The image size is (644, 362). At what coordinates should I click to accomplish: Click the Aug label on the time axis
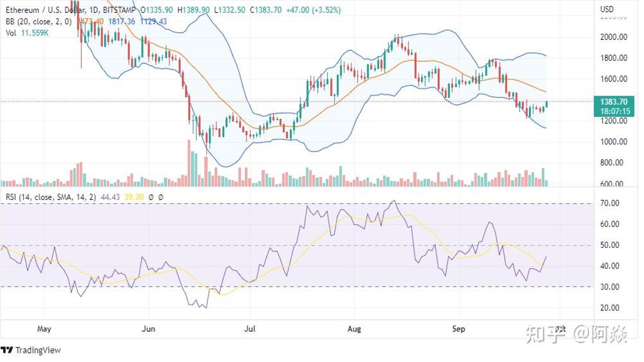[354, 329]
